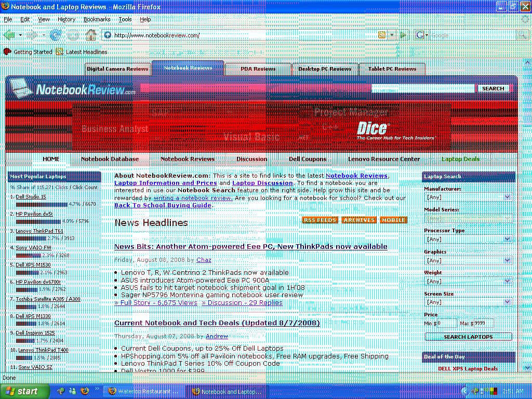This screenshot has width=532, height=399.
Task: Go back using the green Back arrow
Action: pos(9,35)
